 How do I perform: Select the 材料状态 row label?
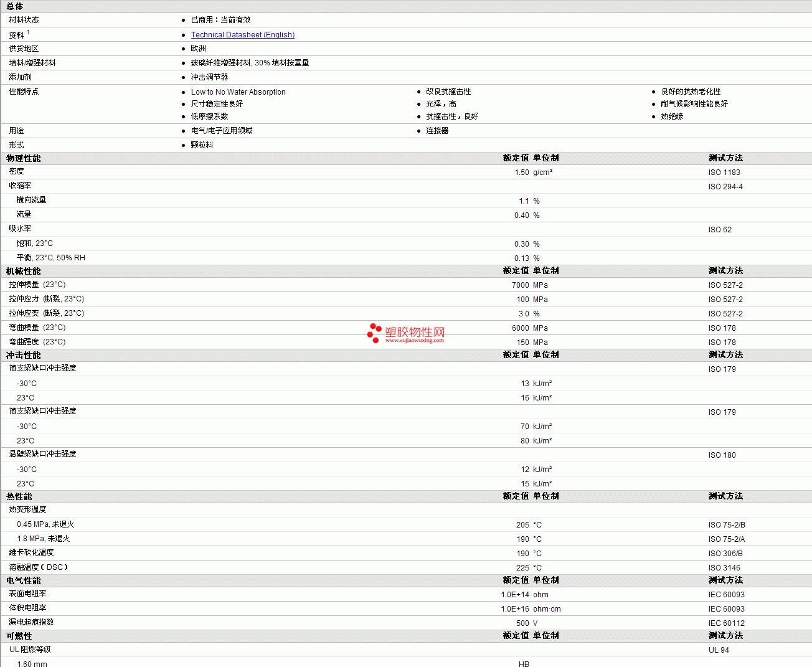24,20
